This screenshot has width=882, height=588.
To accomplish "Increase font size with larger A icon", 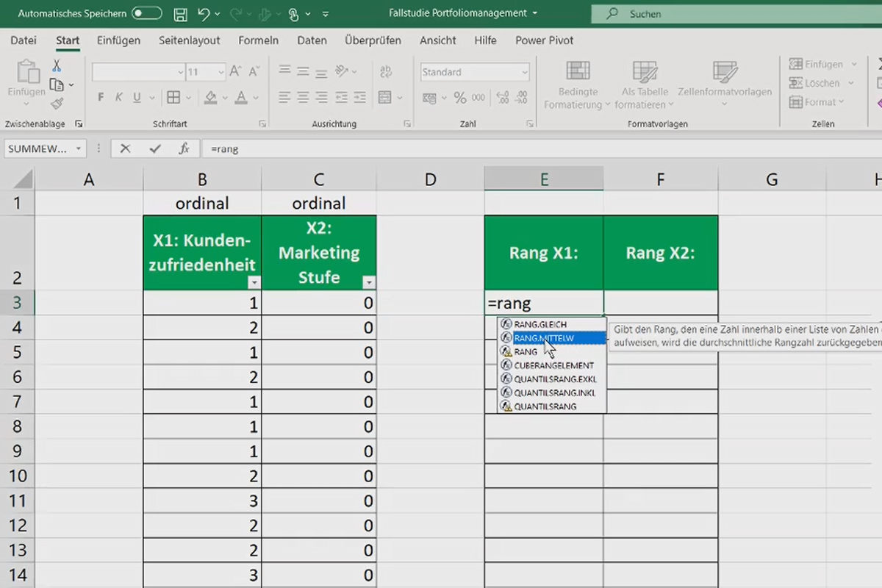I will coord(236,72).
